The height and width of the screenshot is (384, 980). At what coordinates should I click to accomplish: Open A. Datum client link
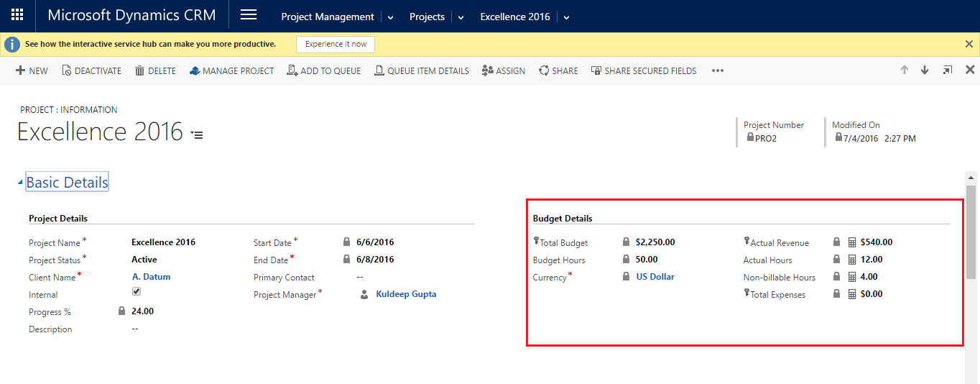pos(151,277)
